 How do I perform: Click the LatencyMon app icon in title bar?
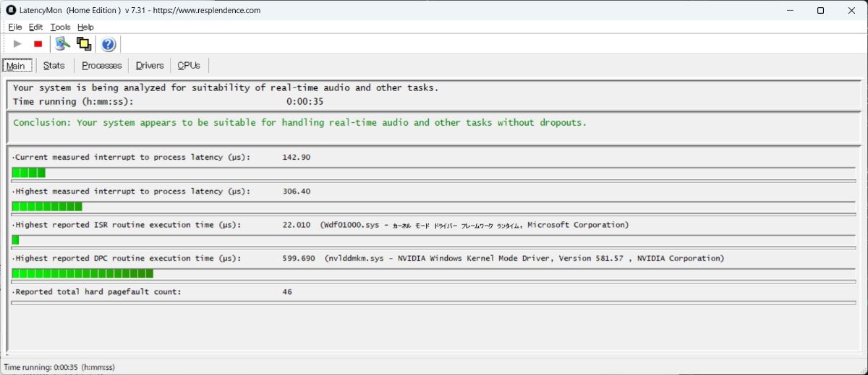(11, 10)
